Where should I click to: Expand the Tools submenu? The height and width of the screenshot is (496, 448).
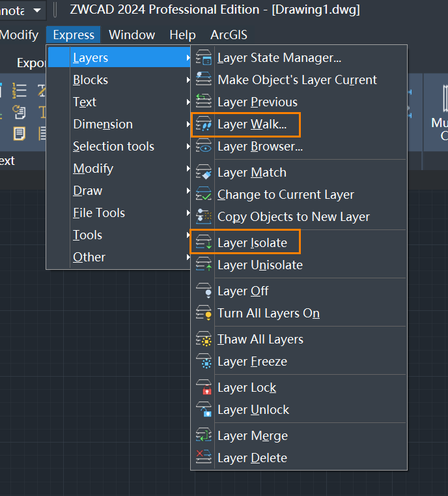pyautogui.click(x=119, y=235)
